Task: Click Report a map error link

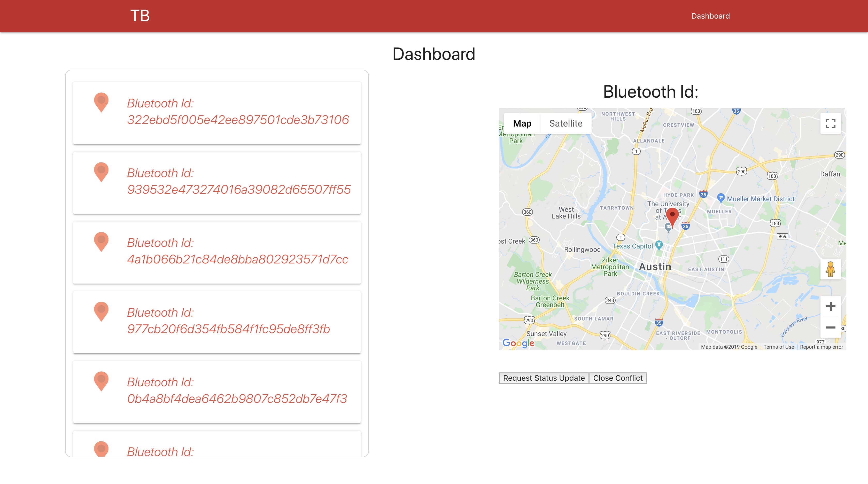Action: 821,347
